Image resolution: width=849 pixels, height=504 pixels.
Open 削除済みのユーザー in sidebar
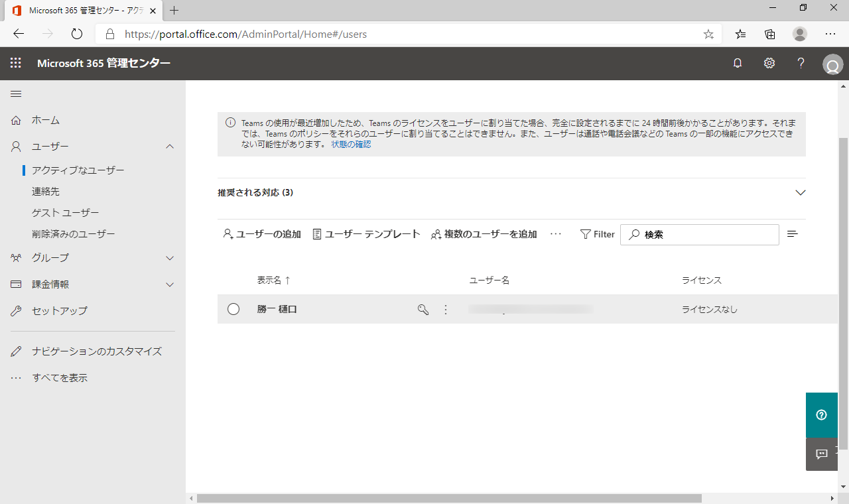74,234
